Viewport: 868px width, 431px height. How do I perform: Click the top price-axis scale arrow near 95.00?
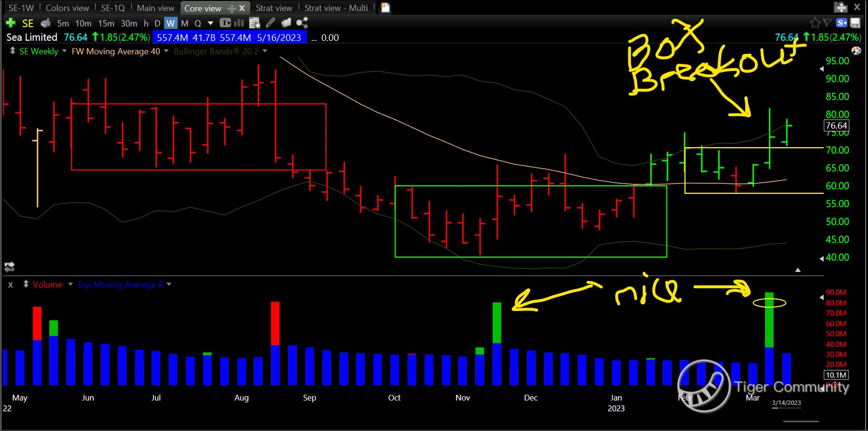(x=821, y=69)
